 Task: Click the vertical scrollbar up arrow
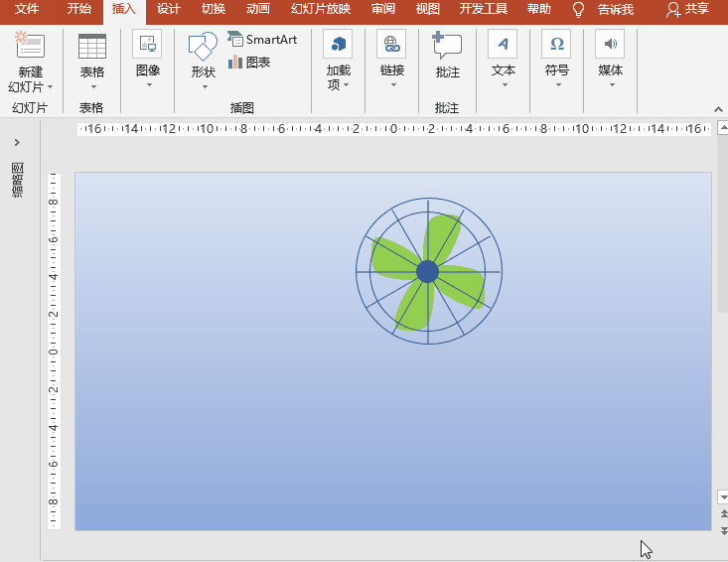(723, 127)
